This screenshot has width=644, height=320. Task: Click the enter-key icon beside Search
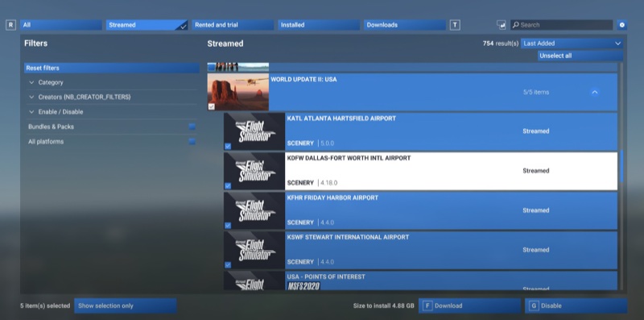click(x=501, y=25)
